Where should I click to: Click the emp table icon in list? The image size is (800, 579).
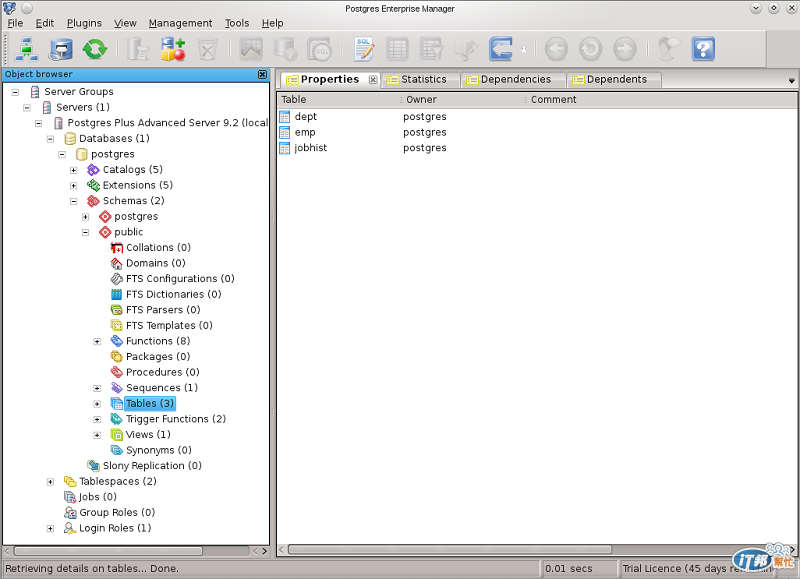pyautogui.click(x=285, y=133)
